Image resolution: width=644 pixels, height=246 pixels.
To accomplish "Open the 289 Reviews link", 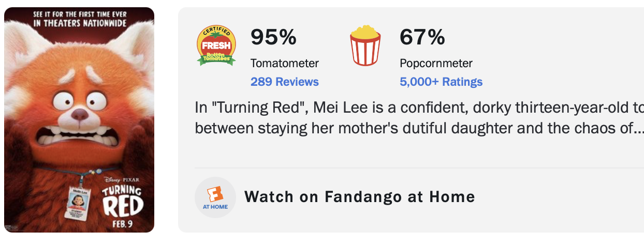I will 284,82.
